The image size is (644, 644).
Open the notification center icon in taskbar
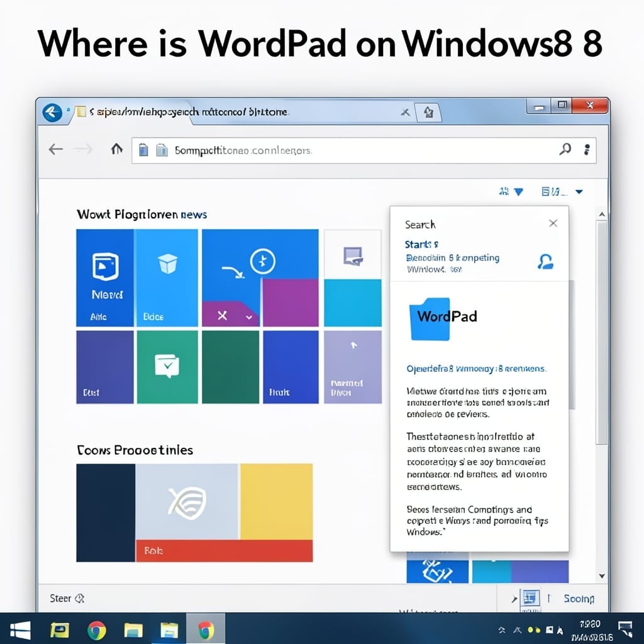click(625, 629)
